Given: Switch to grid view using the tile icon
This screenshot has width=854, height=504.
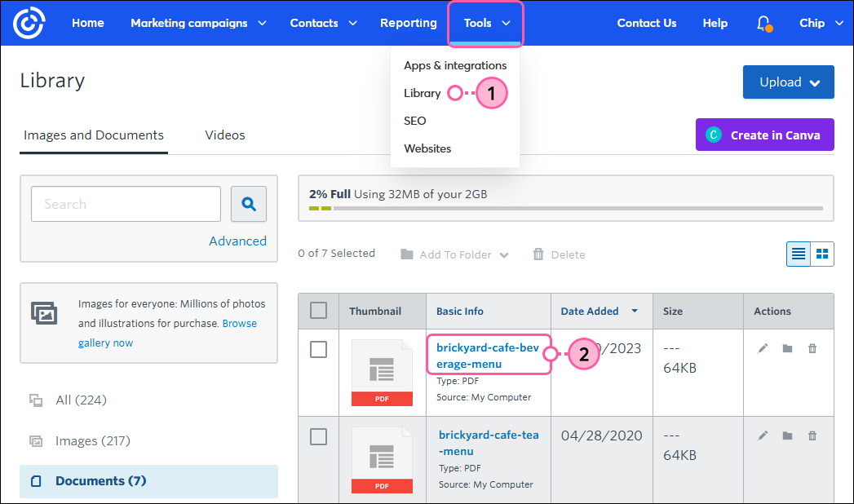Looking at the screenshot, I should (x=821, y=254).
